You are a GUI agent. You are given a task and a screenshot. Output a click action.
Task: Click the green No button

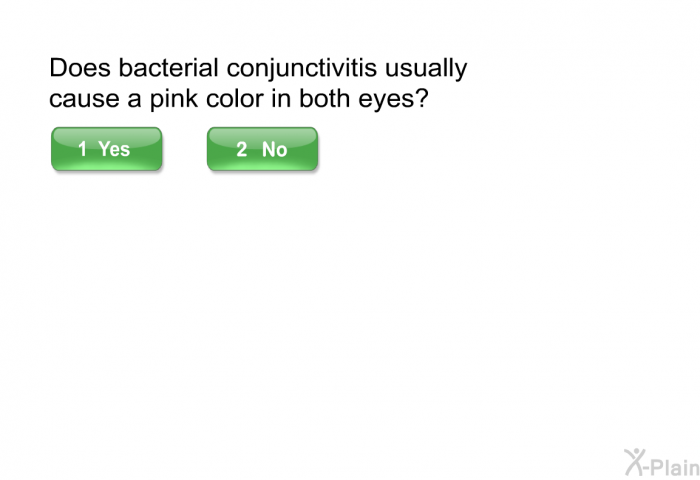[x=262, y=149]
